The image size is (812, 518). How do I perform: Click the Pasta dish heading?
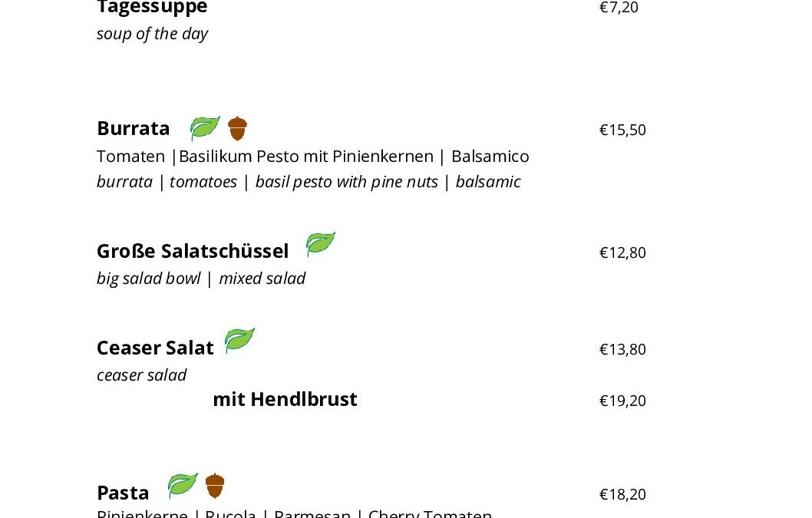123,493
